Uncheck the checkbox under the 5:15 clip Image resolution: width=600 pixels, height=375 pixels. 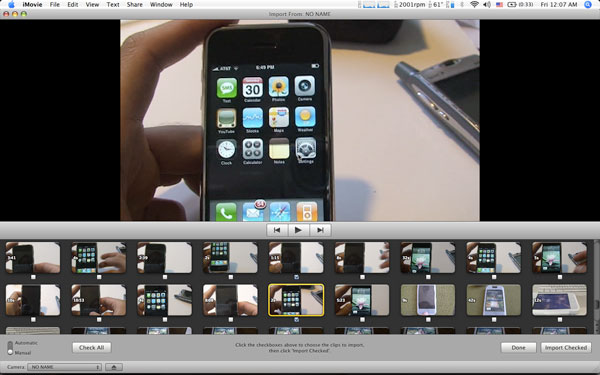(x=297, y=277)
